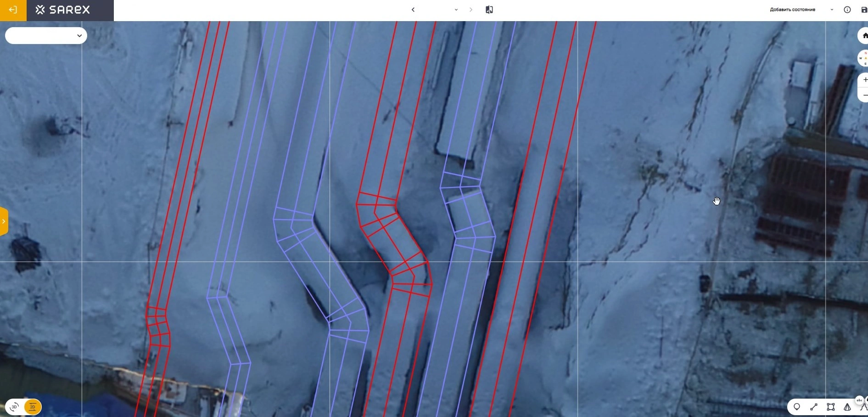Click the save floppy disk icon
Screen dimensions: 868x417
click(864, 10)
